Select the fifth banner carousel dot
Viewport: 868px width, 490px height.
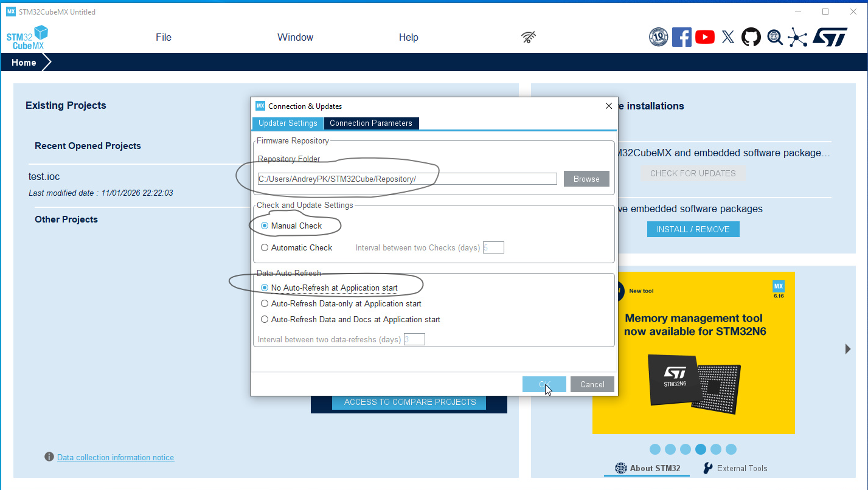(716, 449)
